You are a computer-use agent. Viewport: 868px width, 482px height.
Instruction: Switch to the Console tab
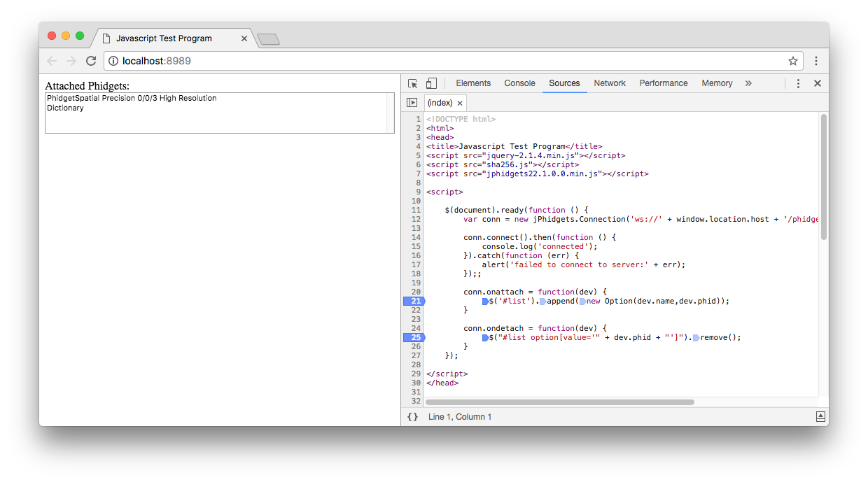519,83
